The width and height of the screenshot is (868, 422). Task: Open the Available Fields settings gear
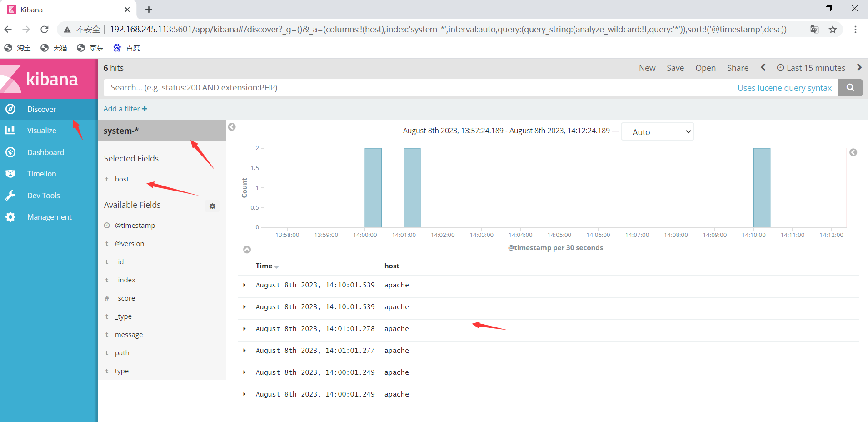click(x=212, y=206)
